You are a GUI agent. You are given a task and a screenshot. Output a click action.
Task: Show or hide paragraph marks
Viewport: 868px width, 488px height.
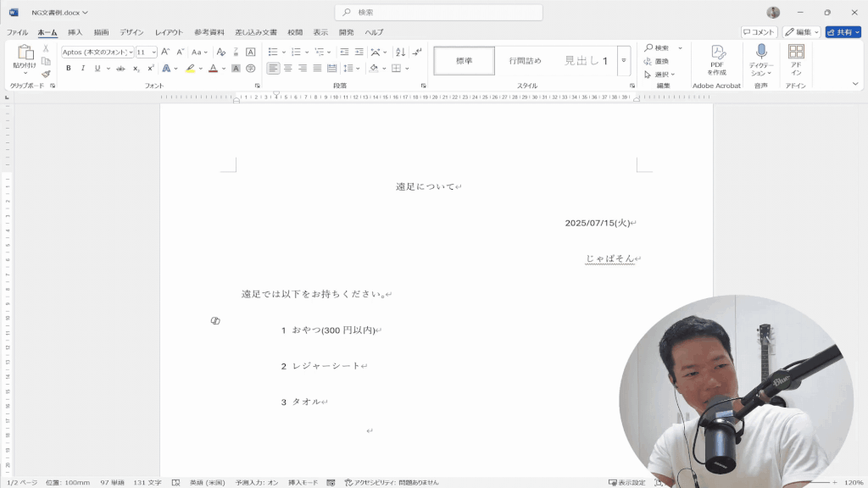click(x=417, y=52)
